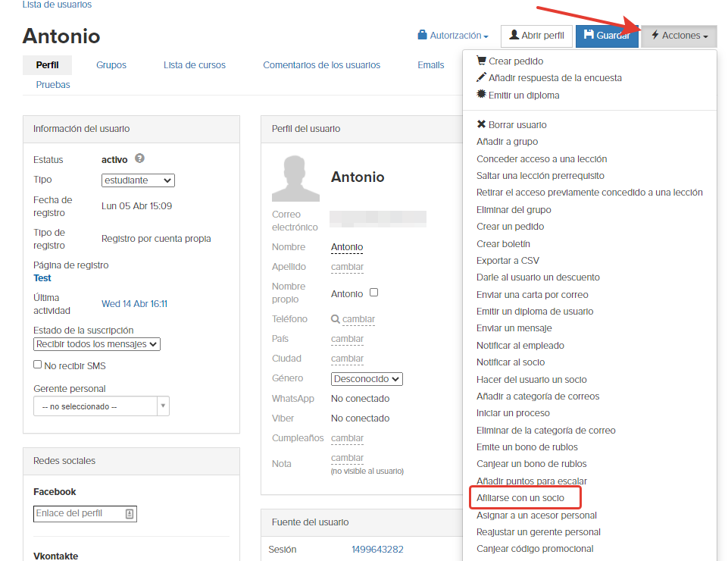Open the Tipo estudiante dropdown
The height and width of the screenshot is (561, 728).
pos(138,180)
